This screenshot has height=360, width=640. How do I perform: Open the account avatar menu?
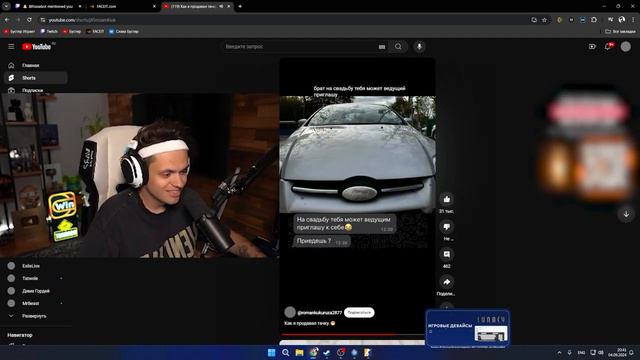625,47
